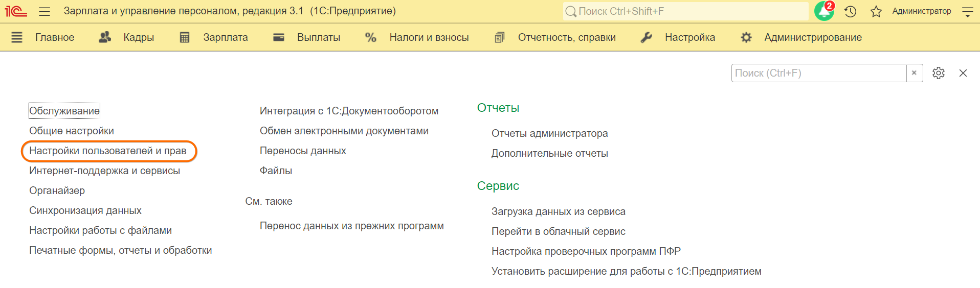980x288 pixels.
Task: Open Отчеты администратора
Action: [x=550, y=133]
